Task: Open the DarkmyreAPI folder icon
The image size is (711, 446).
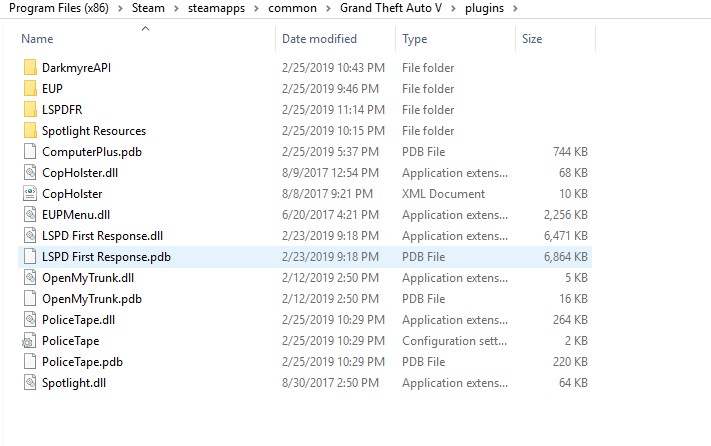Action: pyautogui.click(x=30, y=68)
